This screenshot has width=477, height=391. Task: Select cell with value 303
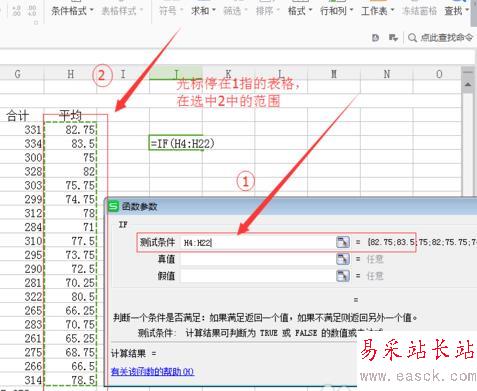pyautogui.click(x=22, y=185)
